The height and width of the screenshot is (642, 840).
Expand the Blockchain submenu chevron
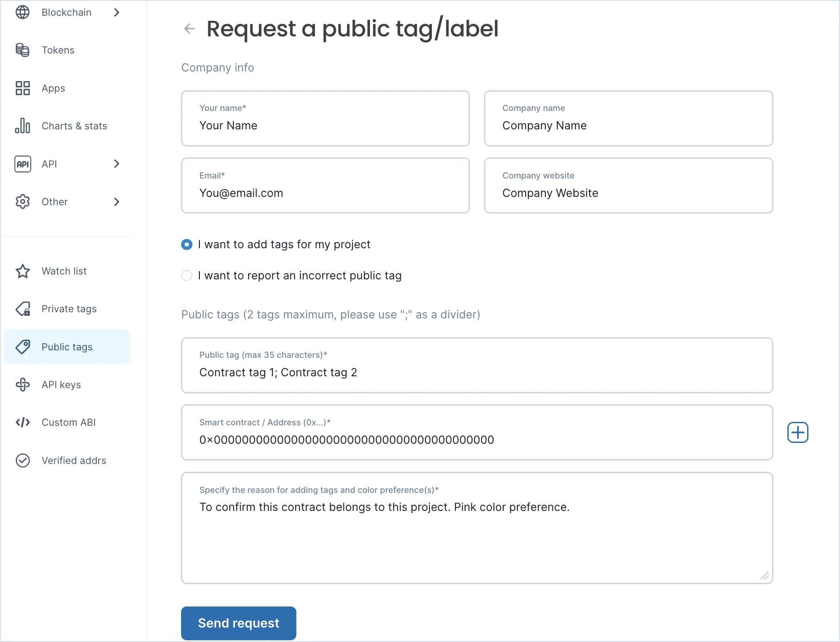pos(117,12)
